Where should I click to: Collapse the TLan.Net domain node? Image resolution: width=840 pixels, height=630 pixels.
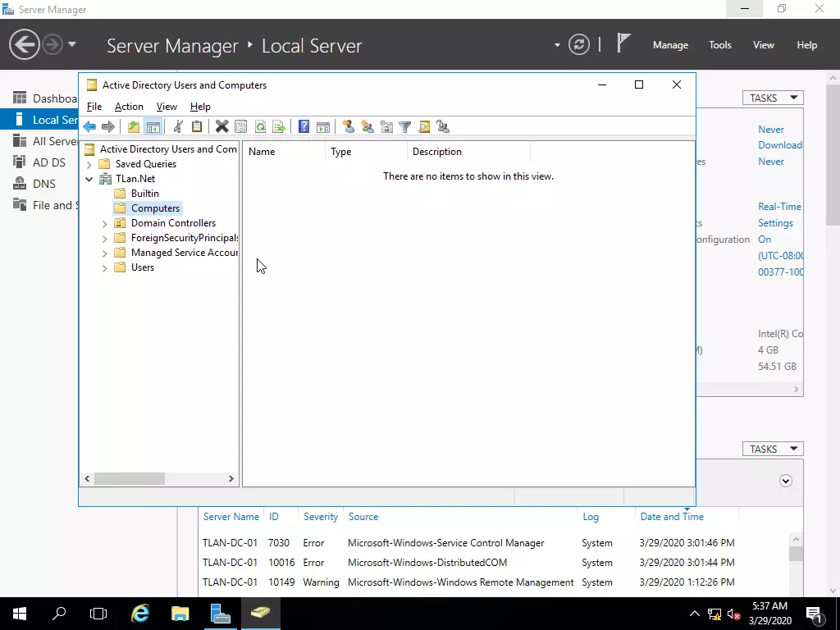(89, 179)
